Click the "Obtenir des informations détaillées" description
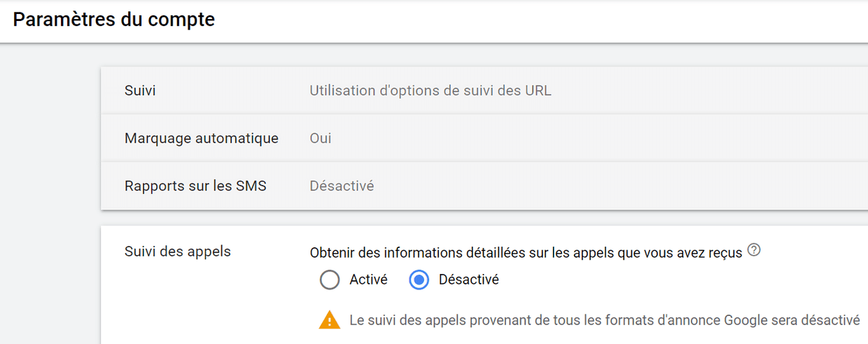 (526, 253)
